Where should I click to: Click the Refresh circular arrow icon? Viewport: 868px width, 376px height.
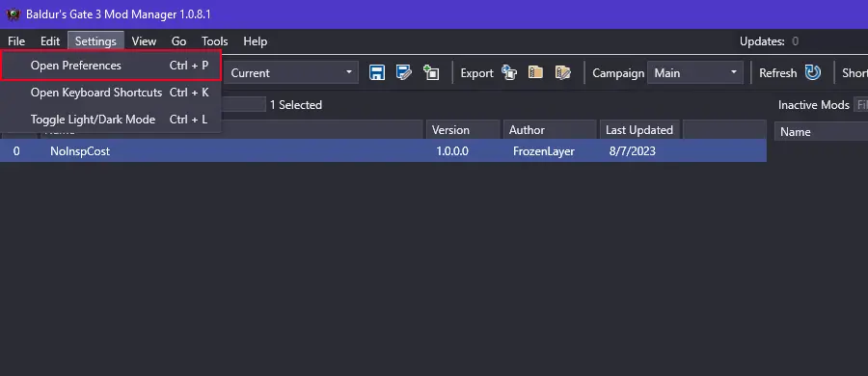[813, 72]
